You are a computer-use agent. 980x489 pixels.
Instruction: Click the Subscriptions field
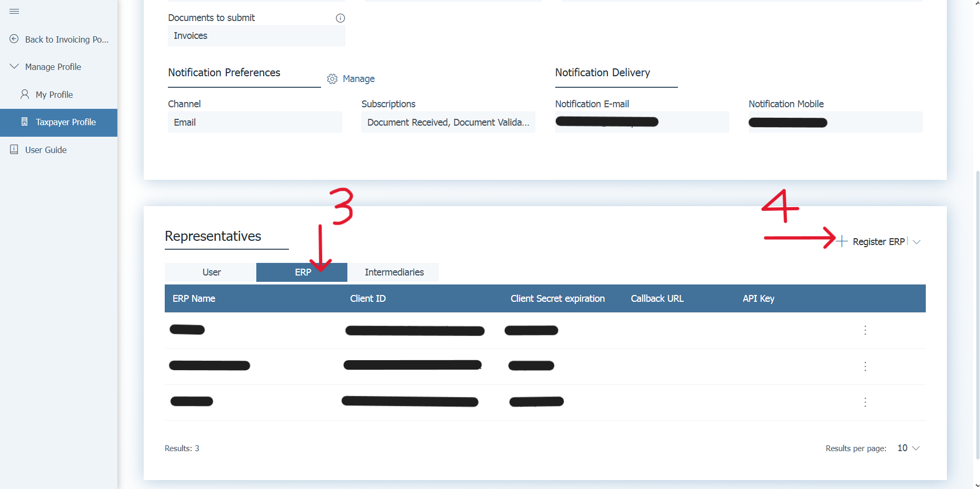(x=448, y=123)
